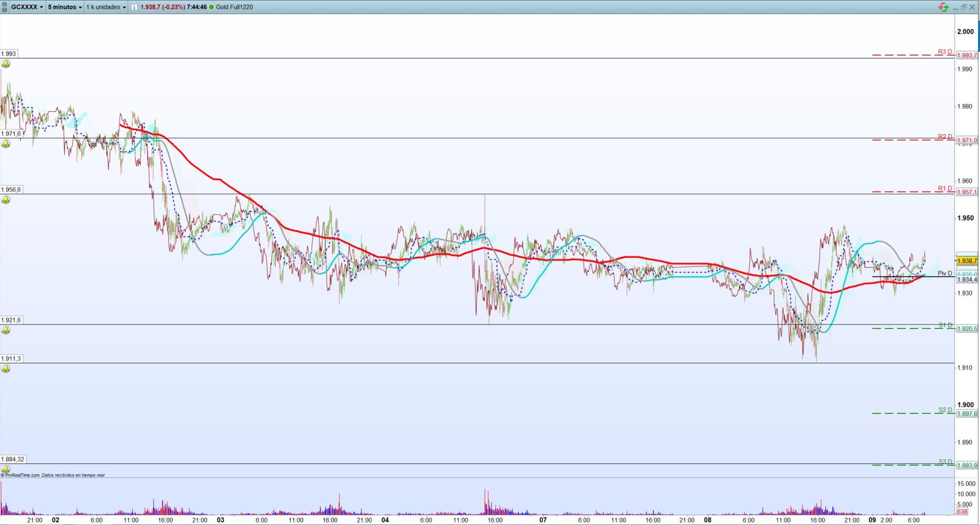Select the 1.956,6 horizontal line label
Viewport: 980px width, 525px height.
11,190
